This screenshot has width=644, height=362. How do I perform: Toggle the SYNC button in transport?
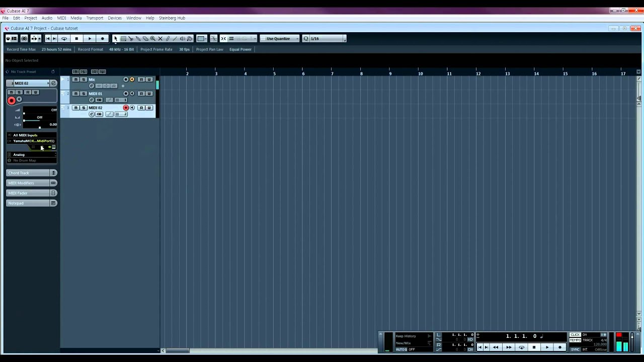click(575, 349)
